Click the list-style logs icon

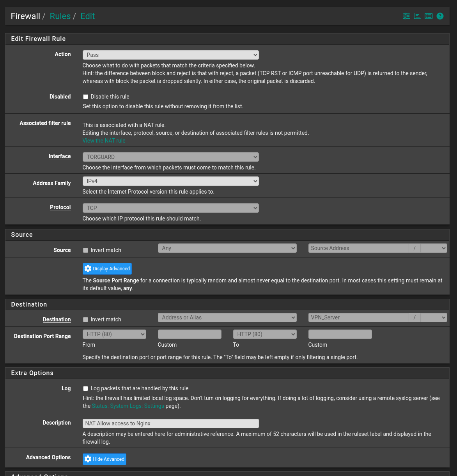point(429,16)
